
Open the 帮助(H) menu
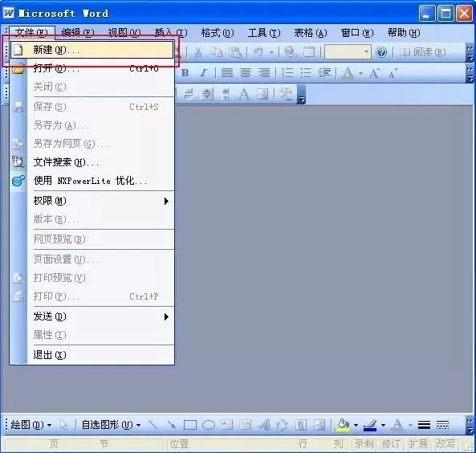tap(404, 33)
